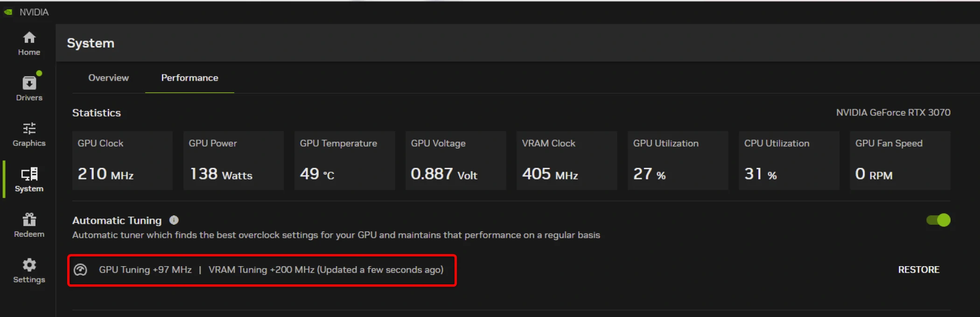Open the Home section in the sidebar
This screenshot has height=317, width=980.
(x=29, y=43)
